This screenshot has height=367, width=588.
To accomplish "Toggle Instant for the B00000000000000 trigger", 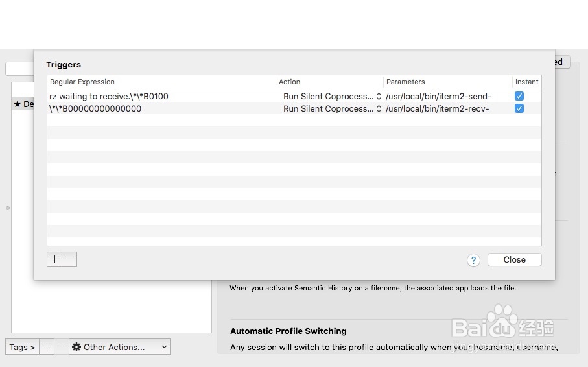I will pos(519,108).
